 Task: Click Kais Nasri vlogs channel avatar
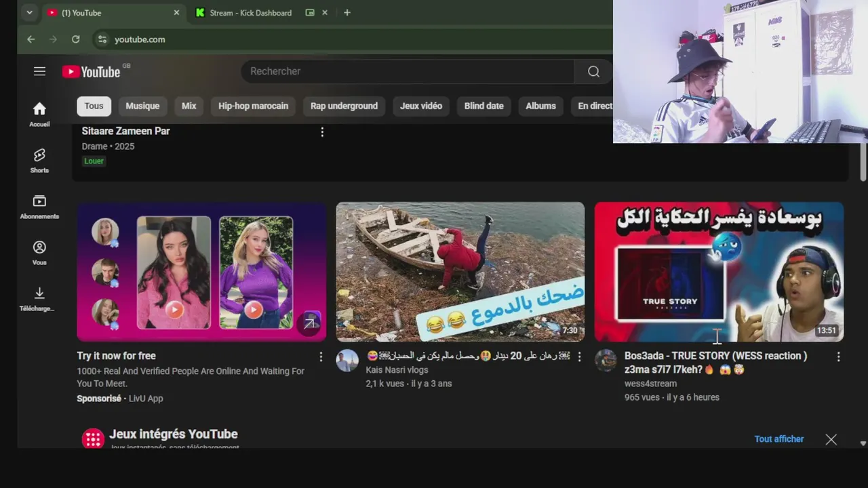tap(347, 361)
